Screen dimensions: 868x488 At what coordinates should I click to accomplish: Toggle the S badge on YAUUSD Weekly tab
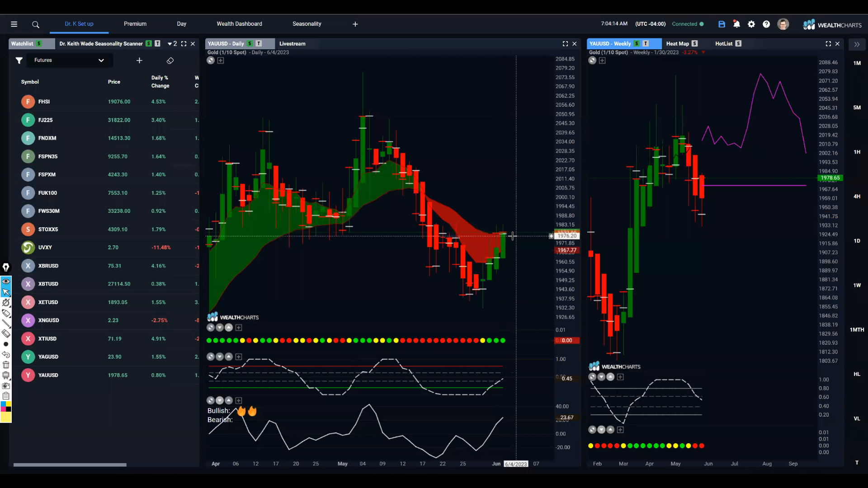click(637, 44)
